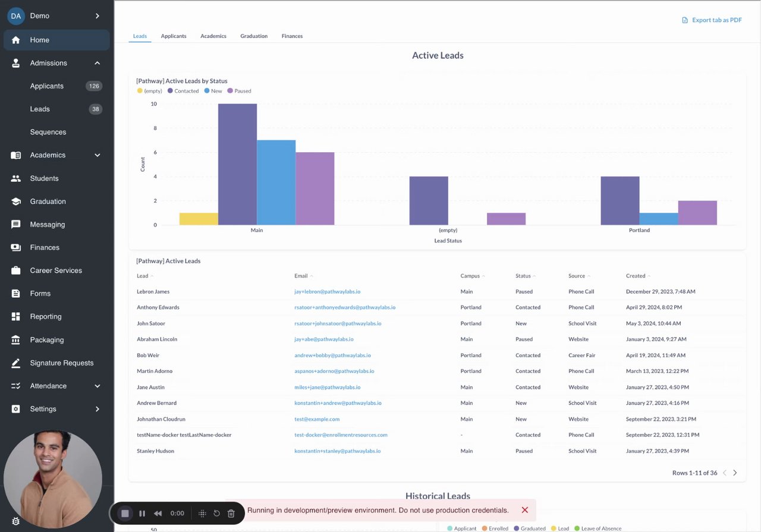The width and height of the screenshot is (761, 532).
Task: Expand the Academics sidebar menu
Action: tap(98, 155)
